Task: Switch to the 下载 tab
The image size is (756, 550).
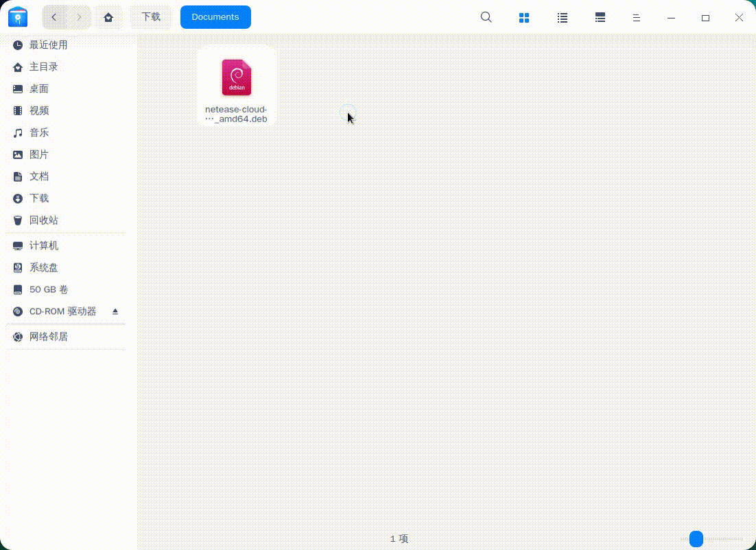Action: pyautogui.click(x=152, y=16)
